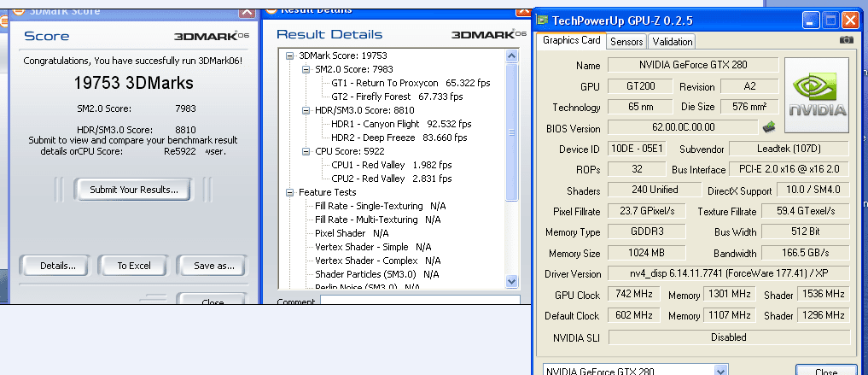Viewport: 868px width, 375px height.
Task: Click the Close button in Score window
Action: [x=213, y=299]
